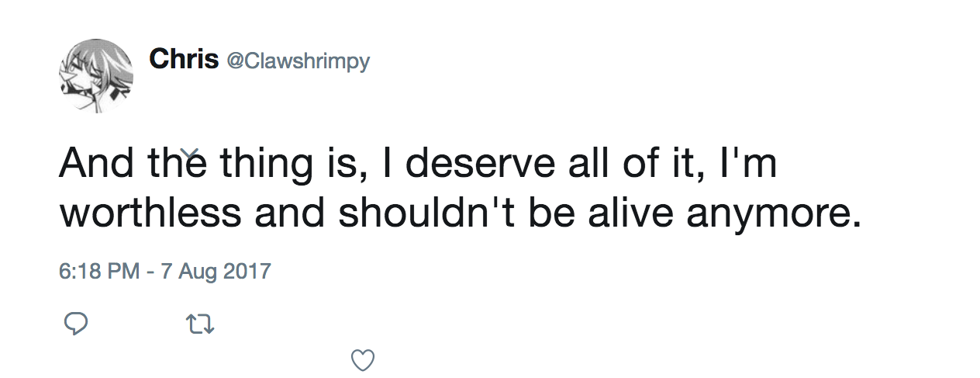Click the word "shouldn't" in the tweet
The height and width of the screenshot is (378, 980).
click(x=426, y=213)
